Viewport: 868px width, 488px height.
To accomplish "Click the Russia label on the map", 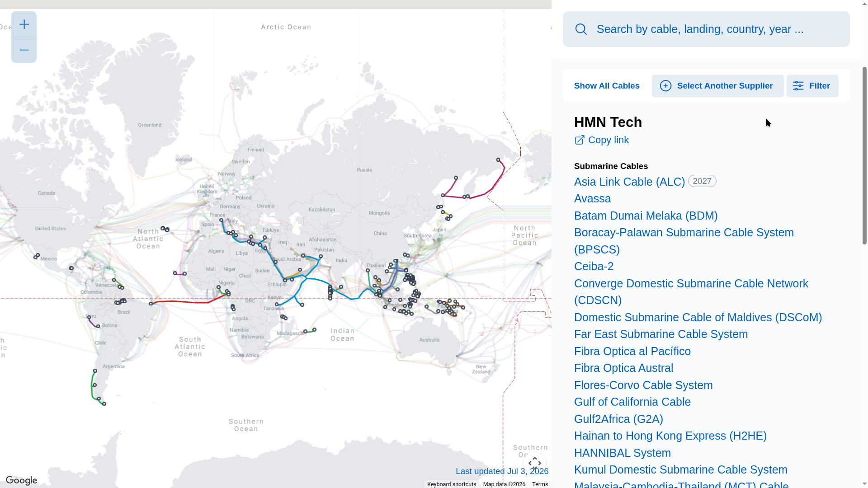I will [364, 170].
